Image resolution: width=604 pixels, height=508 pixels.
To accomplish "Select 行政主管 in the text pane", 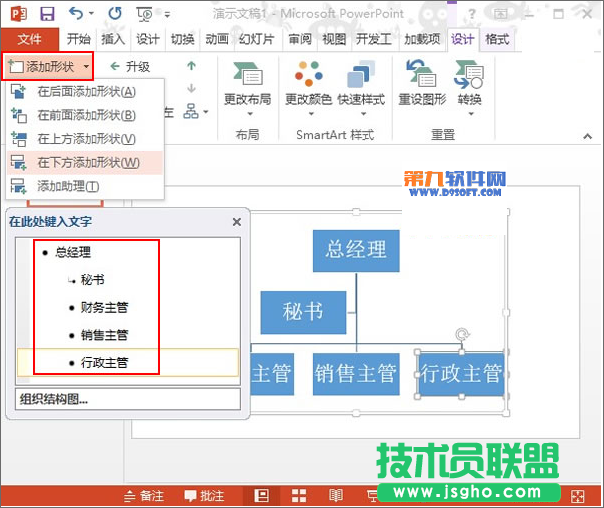I will pos(104,362).
